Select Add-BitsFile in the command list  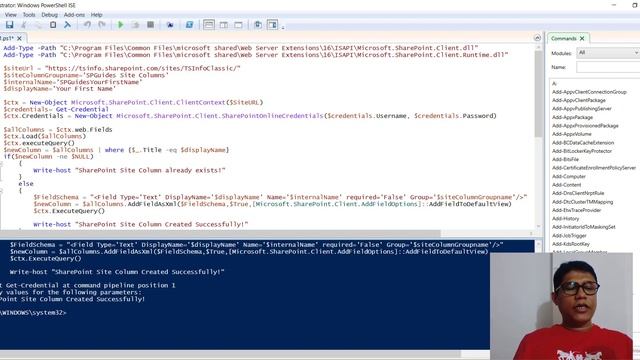point(565,160)
